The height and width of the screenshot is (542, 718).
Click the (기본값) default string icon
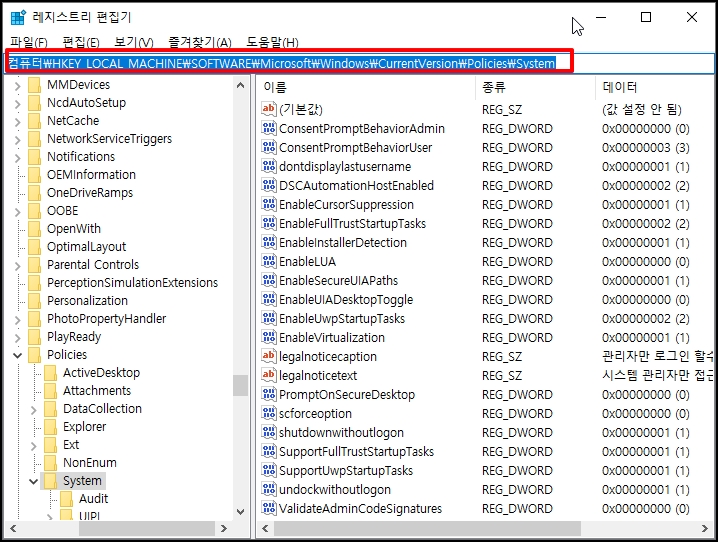269,109
